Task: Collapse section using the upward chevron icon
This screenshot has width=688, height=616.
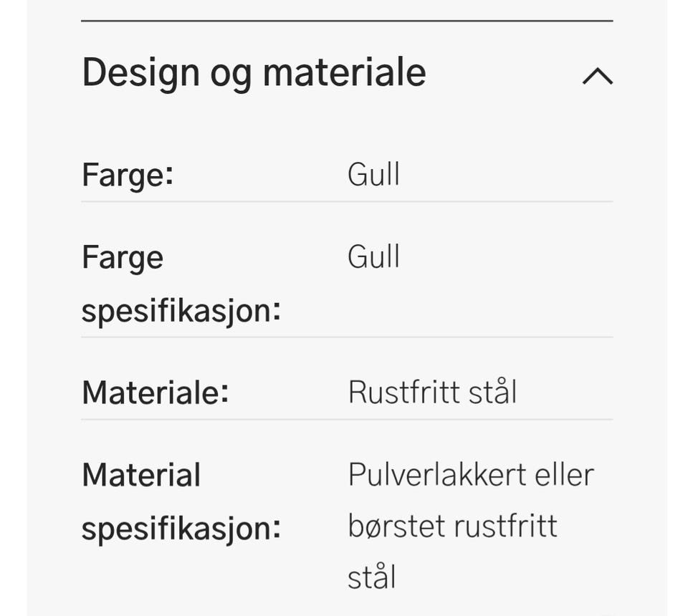Action: tap(597, 75)
